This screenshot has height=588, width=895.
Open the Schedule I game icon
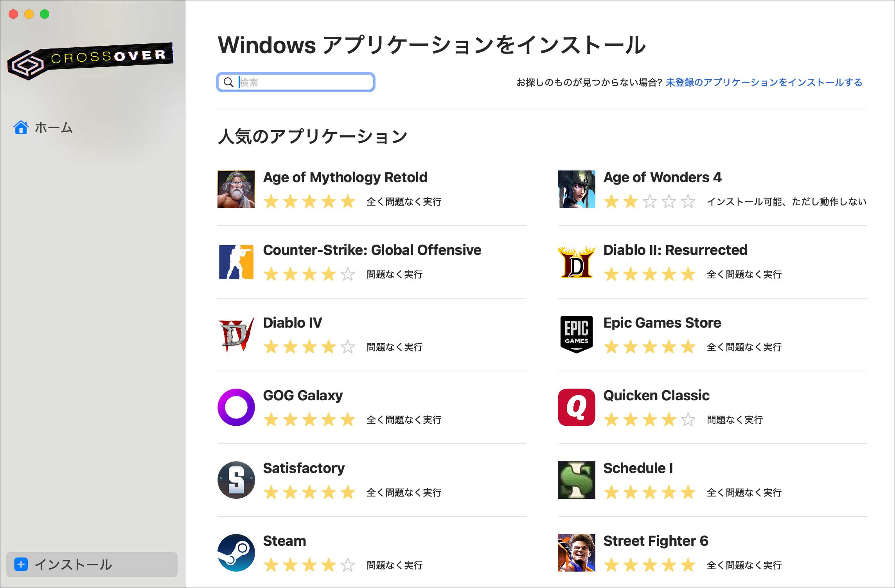[576, 480]
